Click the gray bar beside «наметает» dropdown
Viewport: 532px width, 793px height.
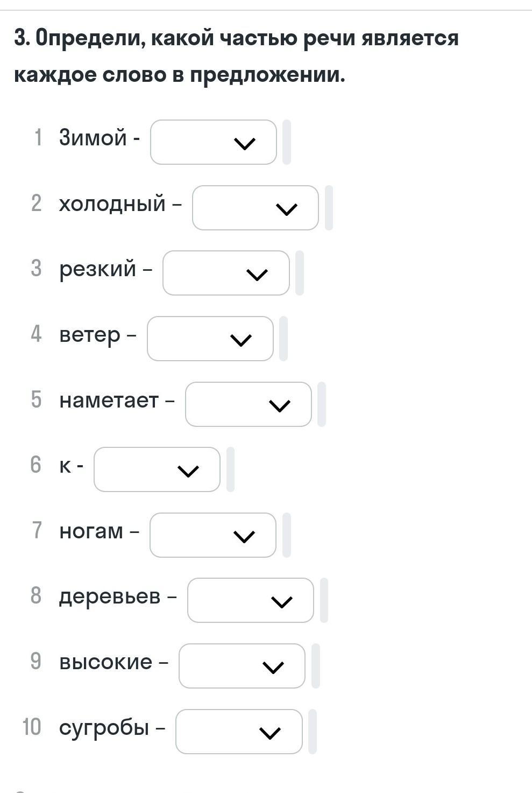(x=322, y=404)
